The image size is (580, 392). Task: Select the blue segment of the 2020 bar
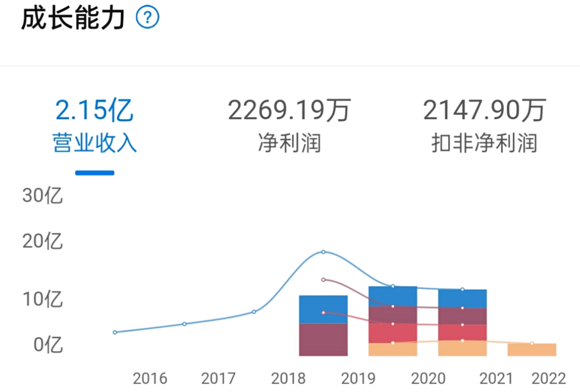(x=393, y=296)
